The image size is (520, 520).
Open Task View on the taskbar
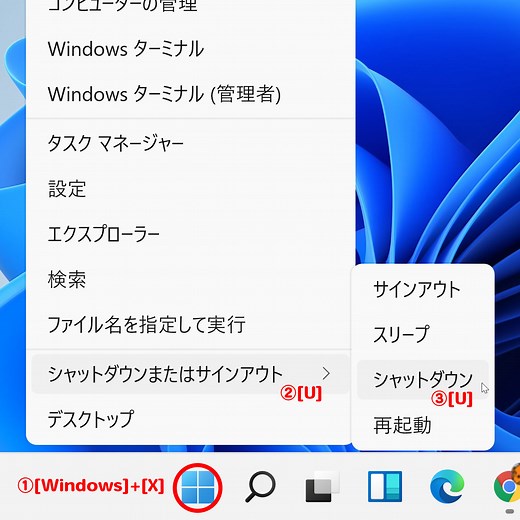point(322,487)
